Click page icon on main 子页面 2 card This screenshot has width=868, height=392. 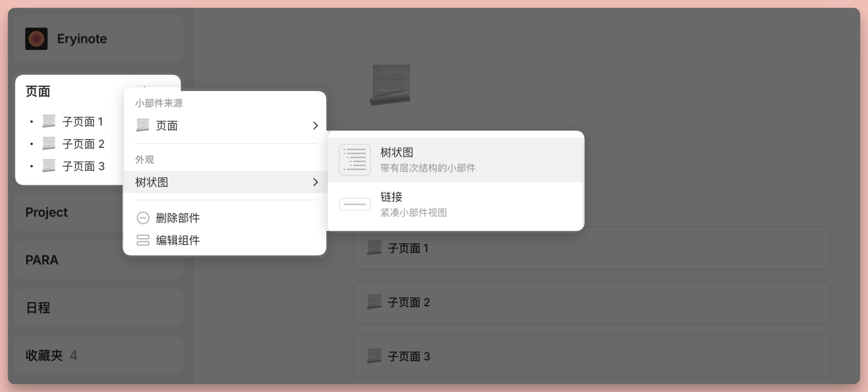point(374,302)
